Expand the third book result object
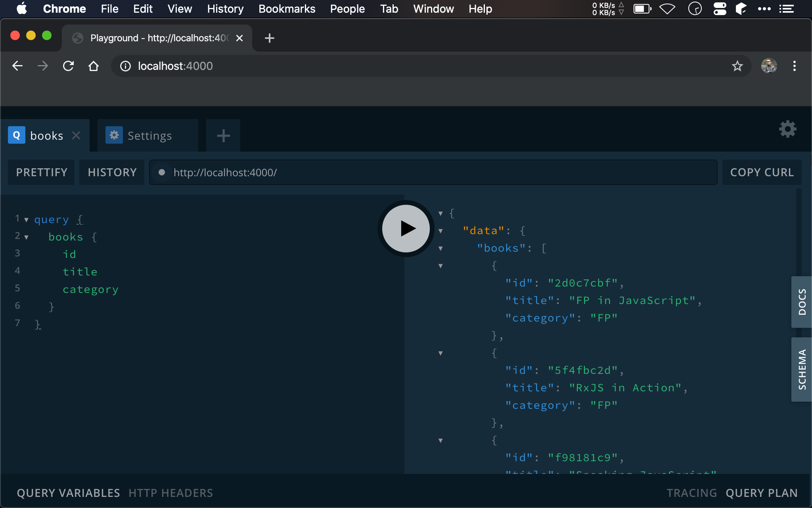The height and width of the screenshot is (508, 812). pyautogui.click(x=440, y=439)
